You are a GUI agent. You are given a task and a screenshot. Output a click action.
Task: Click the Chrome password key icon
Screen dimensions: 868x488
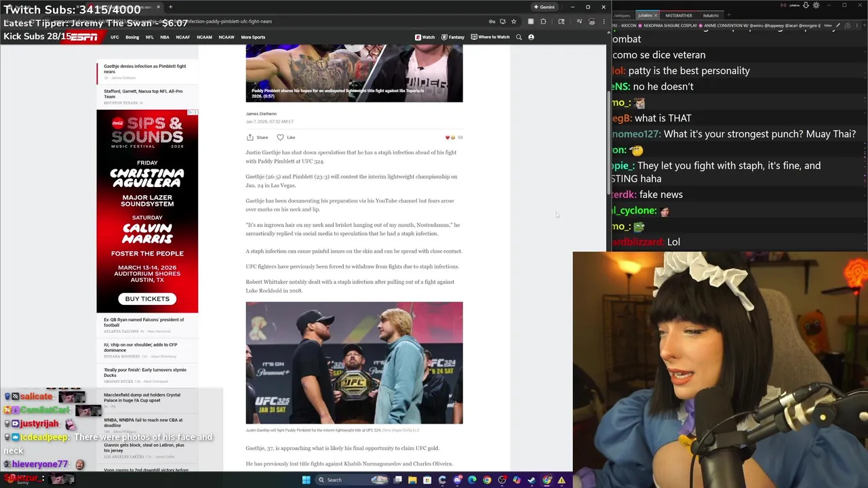[x=492, y=22]
